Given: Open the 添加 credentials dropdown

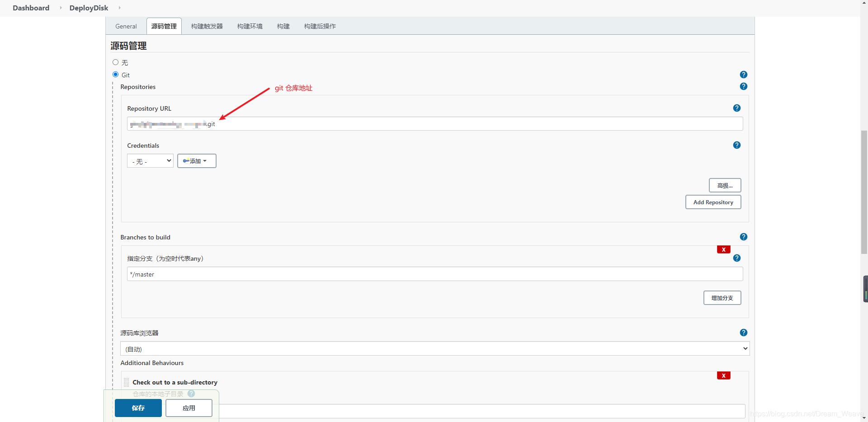Looking at the screenshot, I should [197, 161].
